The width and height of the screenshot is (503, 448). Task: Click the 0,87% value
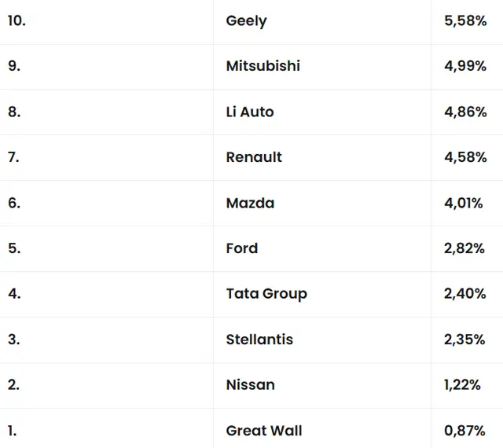(x=464, y=431)
